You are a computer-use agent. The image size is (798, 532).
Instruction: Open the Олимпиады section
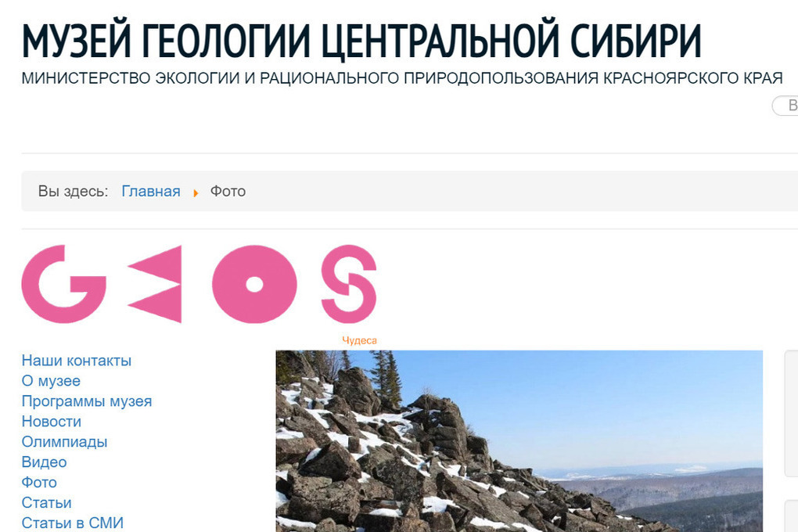[64, 442]
